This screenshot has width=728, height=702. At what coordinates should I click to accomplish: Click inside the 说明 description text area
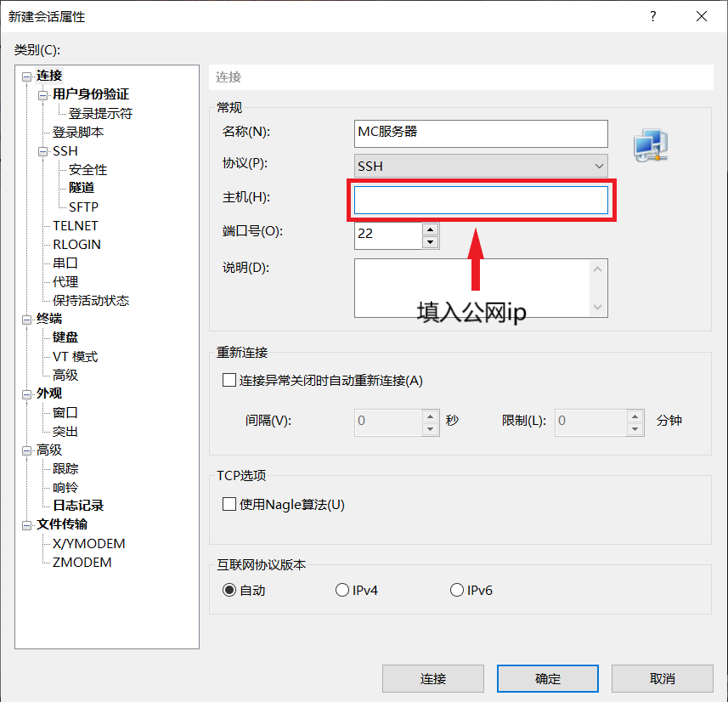coord(471,288)
